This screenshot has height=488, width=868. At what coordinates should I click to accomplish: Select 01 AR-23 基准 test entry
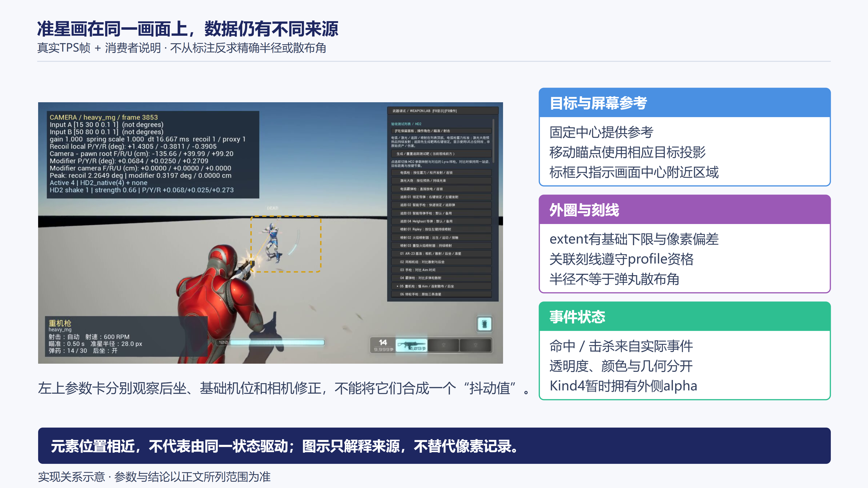(441, 254)
